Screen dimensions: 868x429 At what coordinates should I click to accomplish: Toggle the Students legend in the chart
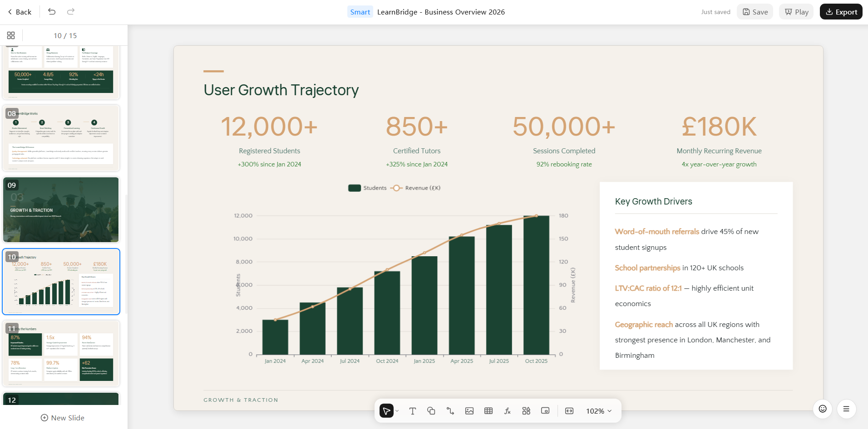coord(367,188)
